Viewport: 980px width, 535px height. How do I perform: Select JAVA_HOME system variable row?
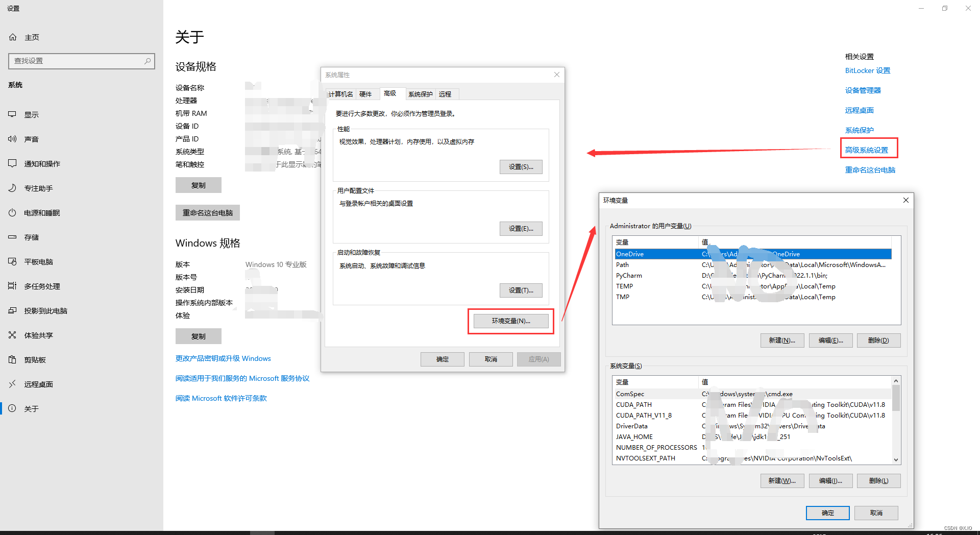click(x=753, y=437)
